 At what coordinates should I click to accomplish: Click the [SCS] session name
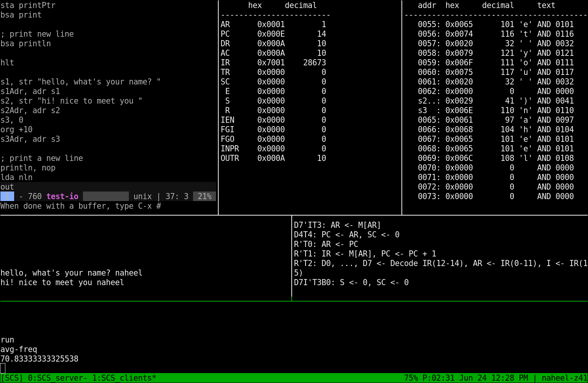(x=12, y=378)
